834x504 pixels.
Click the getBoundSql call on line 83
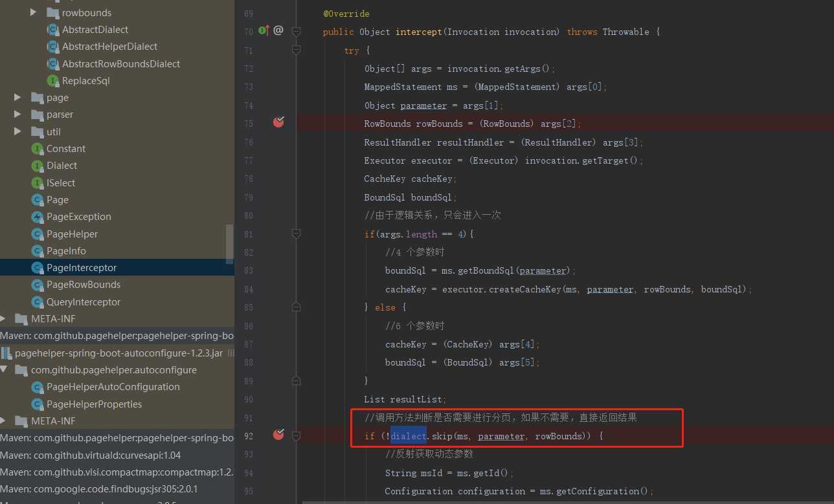pos(489,270)
